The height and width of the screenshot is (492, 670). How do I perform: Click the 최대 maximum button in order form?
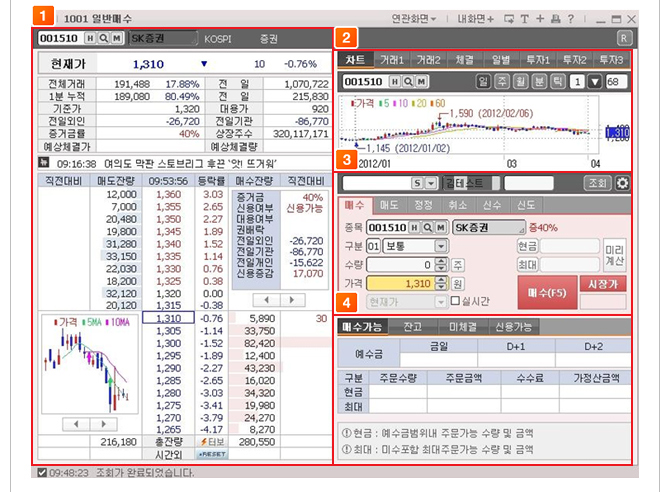point(527,265)
